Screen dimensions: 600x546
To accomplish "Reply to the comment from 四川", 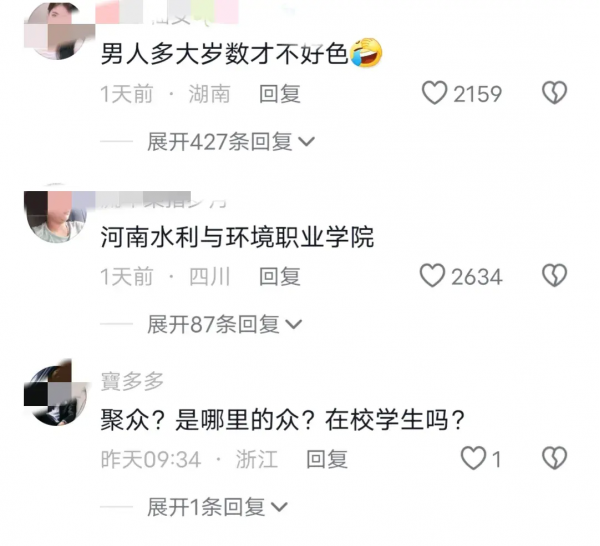I will point(280,276).
